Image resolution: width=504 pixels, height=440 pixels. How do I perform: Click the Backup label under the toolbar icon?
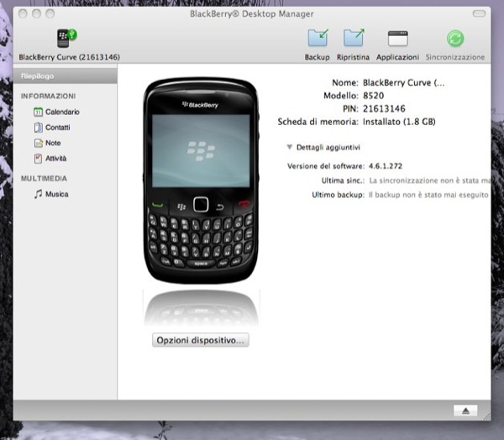click(318, 57)
